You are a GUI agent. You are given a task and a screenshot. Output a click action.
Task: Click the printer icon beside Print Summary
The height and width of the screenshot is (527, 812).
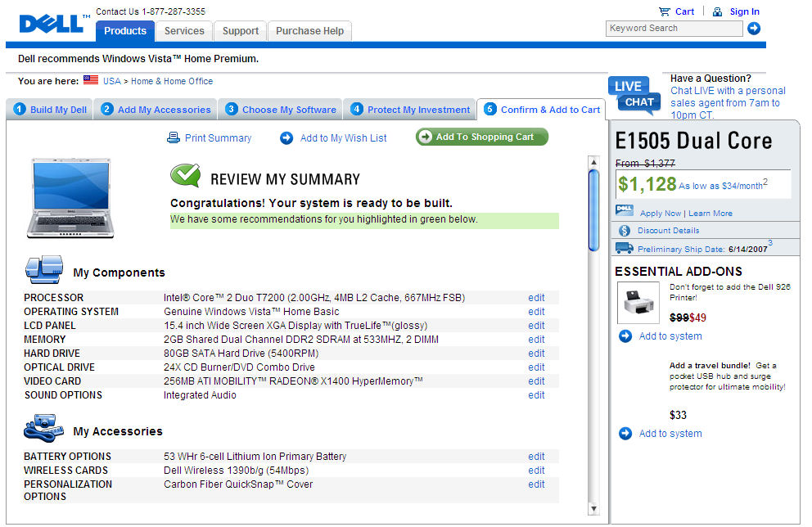[173, 137]
